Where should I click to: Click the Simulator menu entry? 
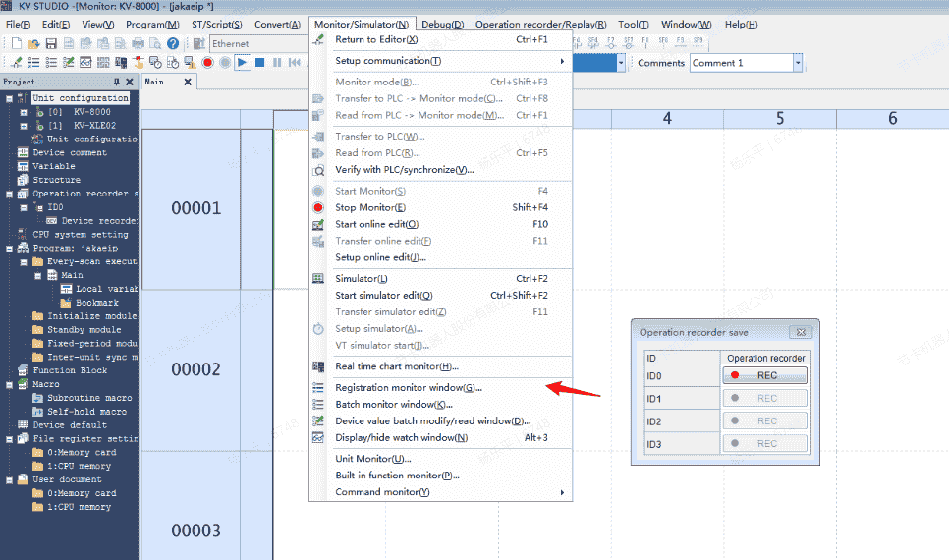coord(361,279)
